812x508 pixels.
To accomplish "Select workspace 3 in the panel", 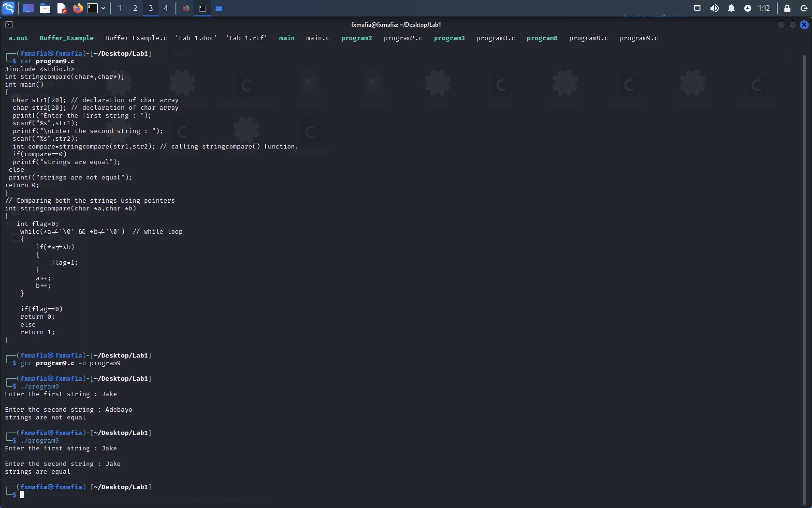I will click(151, 8).
